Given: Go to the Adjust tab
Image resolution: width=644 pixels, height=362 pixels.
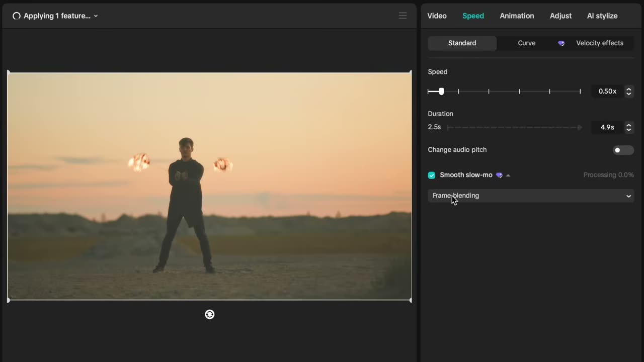Looking at the screenshot, I should (x=560, y=16).
